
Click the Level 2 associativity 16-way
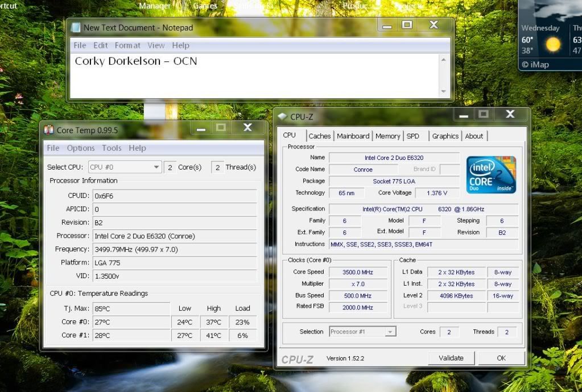tap(503, 296)
